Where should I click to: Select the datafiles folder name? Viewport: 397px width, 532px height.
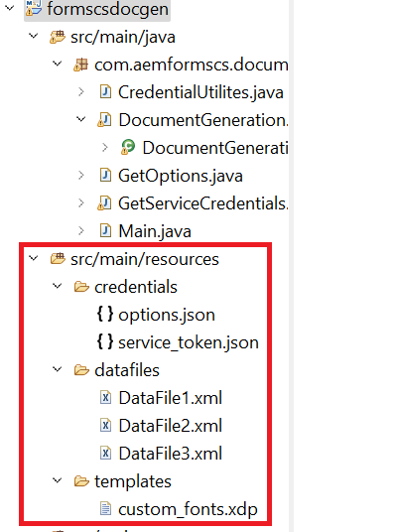pyautogui.click(x=127, y=370)
